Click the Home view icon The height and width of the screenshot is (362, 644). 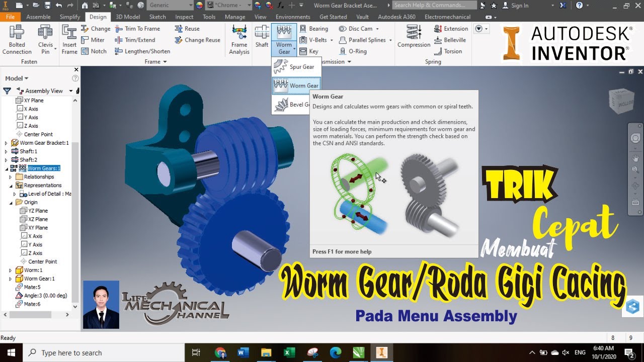(x=85, y=6)
